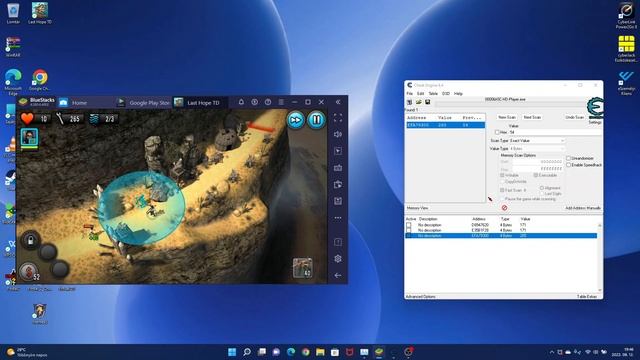The width and height of the screenshot is (640, 360).
Task: Switch to the Google Play Store tab
Action: click(x=143, y=102)
